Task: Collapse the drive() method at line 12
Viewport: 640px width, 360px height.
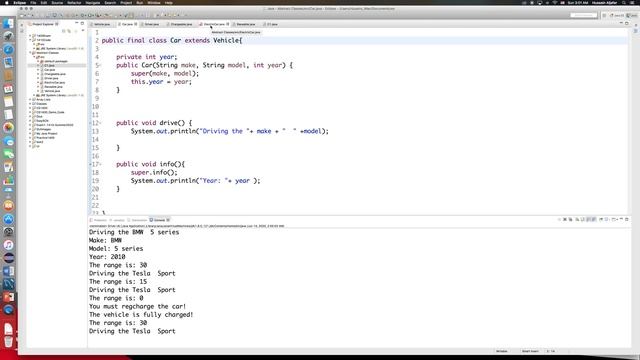Action: point(100,123)
